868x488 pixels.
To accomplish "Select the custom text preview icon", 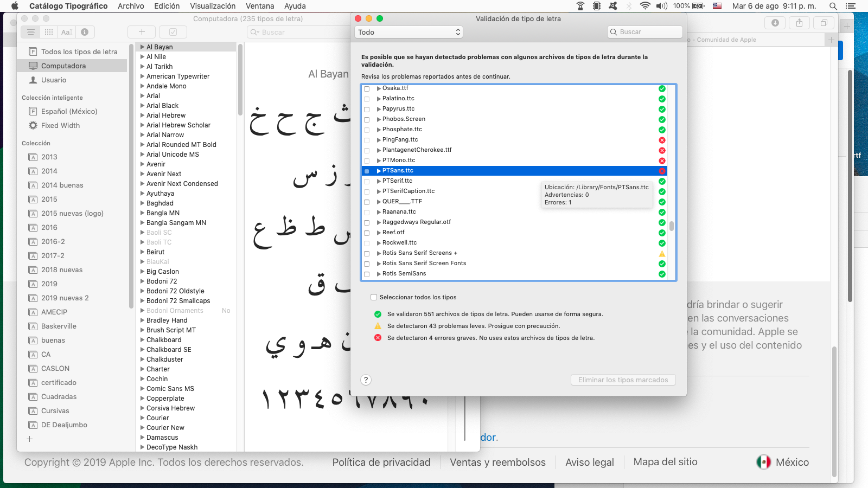I will [x=67, y=32].
